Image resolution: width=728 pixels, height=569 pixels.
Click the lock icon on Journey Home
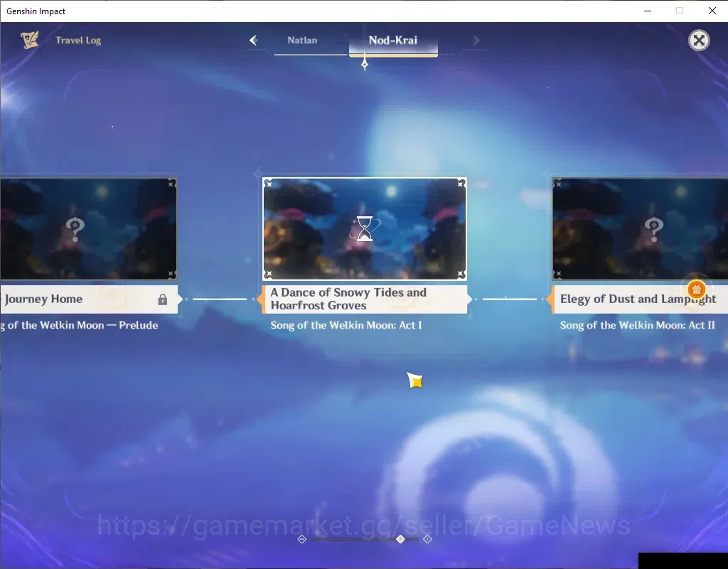(163, 299)
